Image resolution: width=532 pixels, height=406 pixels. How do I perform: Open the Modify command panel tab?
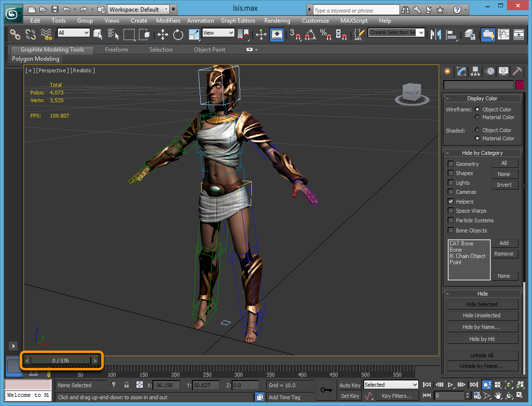[x=462, y=71]
